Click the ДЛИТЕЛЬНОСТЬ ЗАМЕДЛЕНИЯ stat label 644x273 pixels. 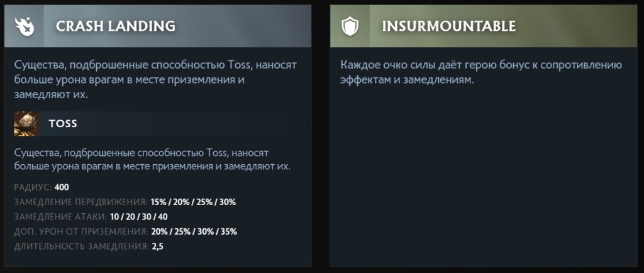click(x=80, y=245)
